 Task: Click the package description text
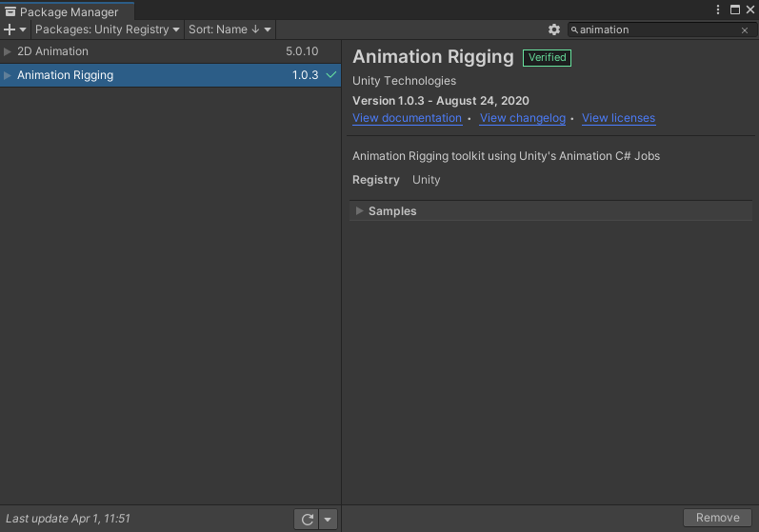(x=506, y=156)
